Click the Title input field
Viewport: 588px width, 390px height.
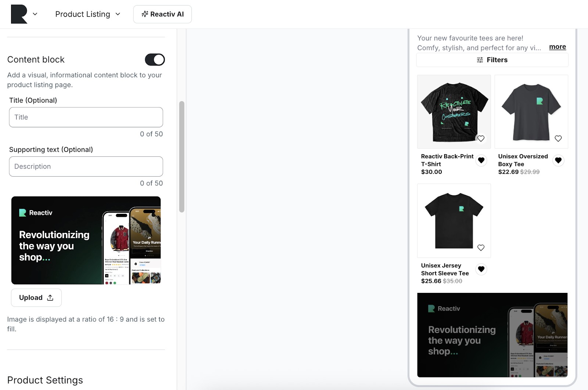[86, 117]
